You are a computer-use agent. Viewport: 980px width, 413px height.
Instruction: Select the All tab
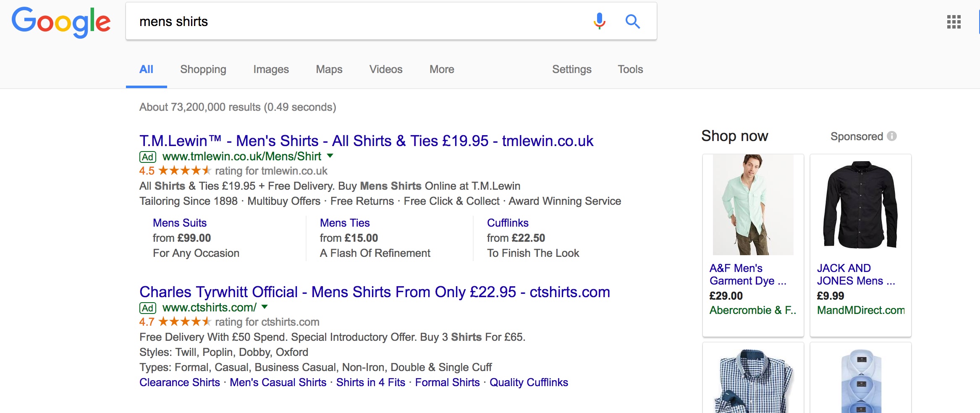coord(146,69)
